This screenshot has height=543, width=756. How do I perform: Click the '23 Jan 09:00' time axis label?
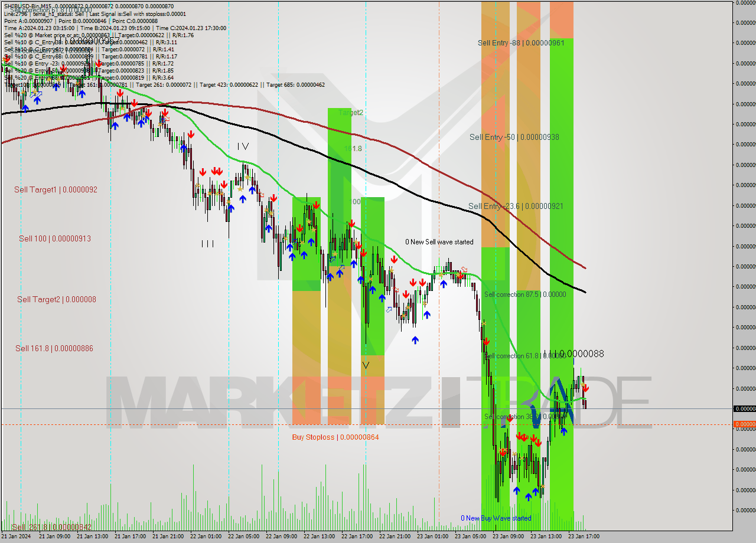click(509, 537)
